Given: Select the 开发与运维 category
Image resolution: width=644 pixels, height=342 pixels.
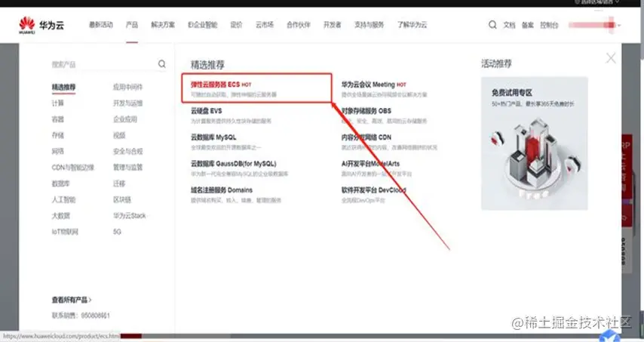Looking at the screenshot, I should tap(127, 103).
